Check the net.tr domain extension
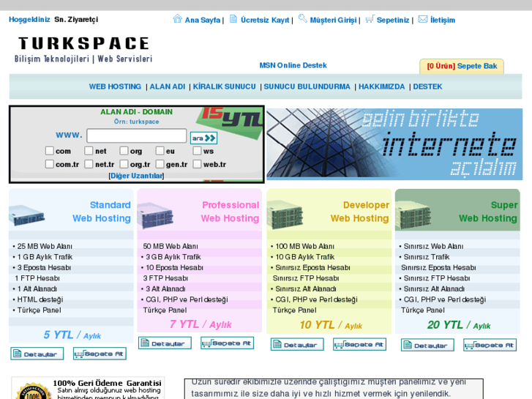The height and width of the screenshot is (399, 532). (89, 164)
